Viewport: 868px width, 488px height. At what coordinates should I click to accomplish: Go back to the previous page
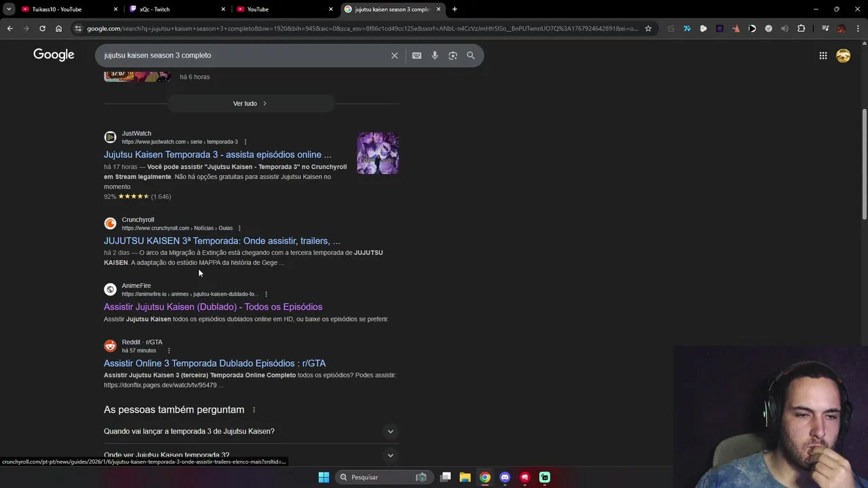[x=9, y=28]
